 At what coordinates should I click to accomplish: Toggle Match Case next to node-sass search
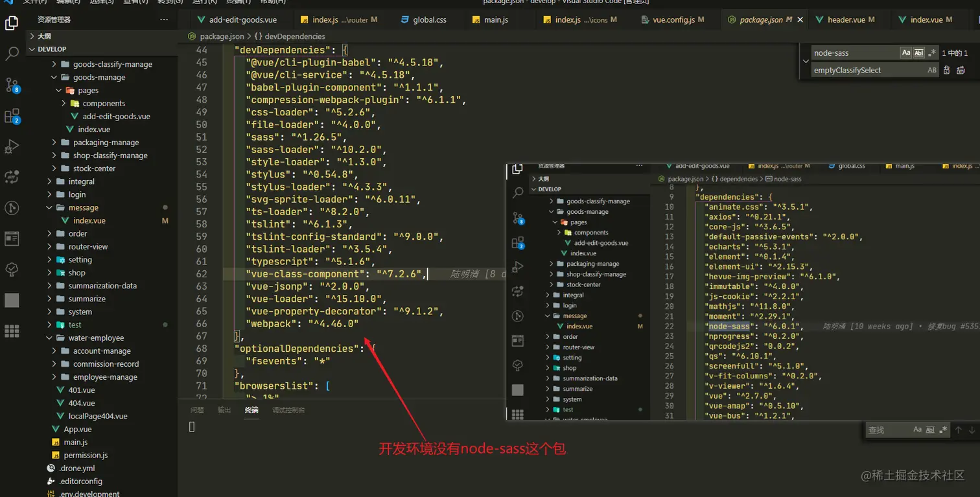tap(906, 53)
